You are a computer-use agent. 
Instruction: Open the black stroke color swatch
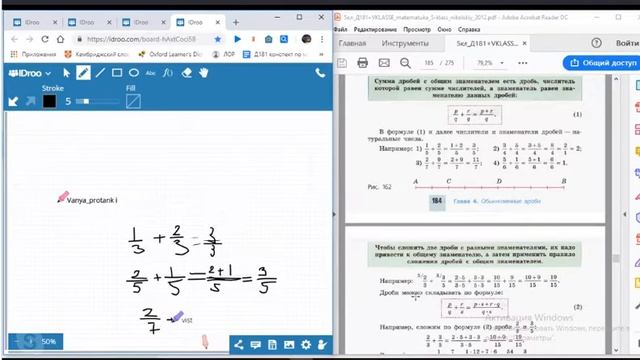point(49,101)
